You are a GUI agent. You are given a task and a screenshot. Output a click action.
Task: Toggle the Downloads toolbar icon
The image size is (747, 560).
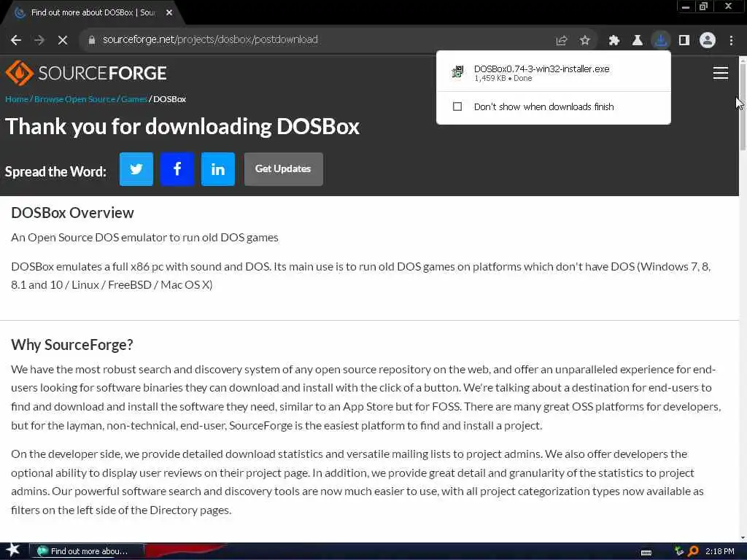[x=661, y=41]
